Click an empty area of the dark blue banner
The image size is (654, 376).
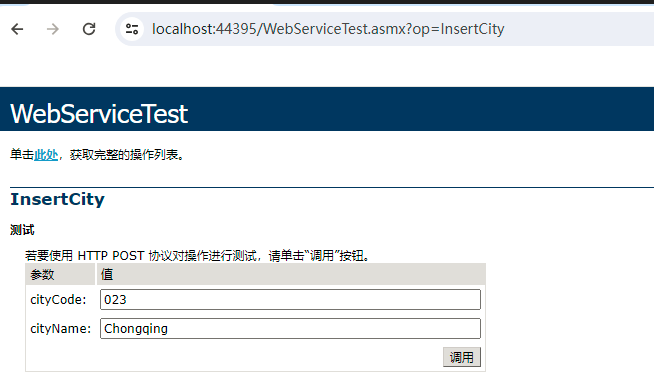(x=417, y=109)
